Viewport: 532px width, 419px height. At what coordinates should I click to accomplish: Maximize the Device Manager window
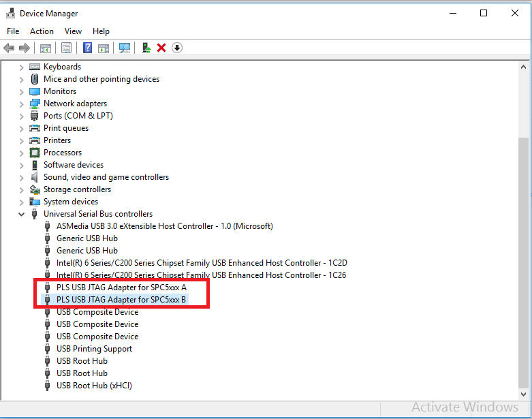point(484,13)
